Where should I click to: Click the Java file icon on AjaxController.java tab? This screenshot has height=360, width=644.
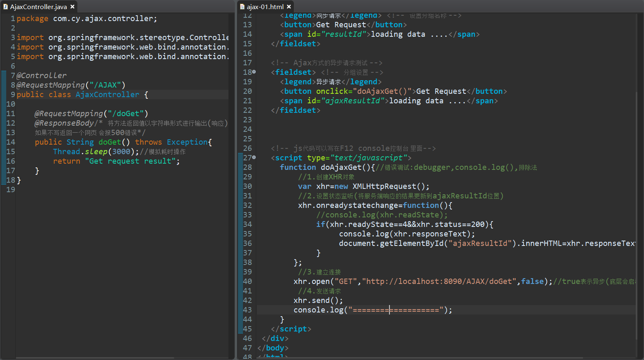(x=5, y=7)
